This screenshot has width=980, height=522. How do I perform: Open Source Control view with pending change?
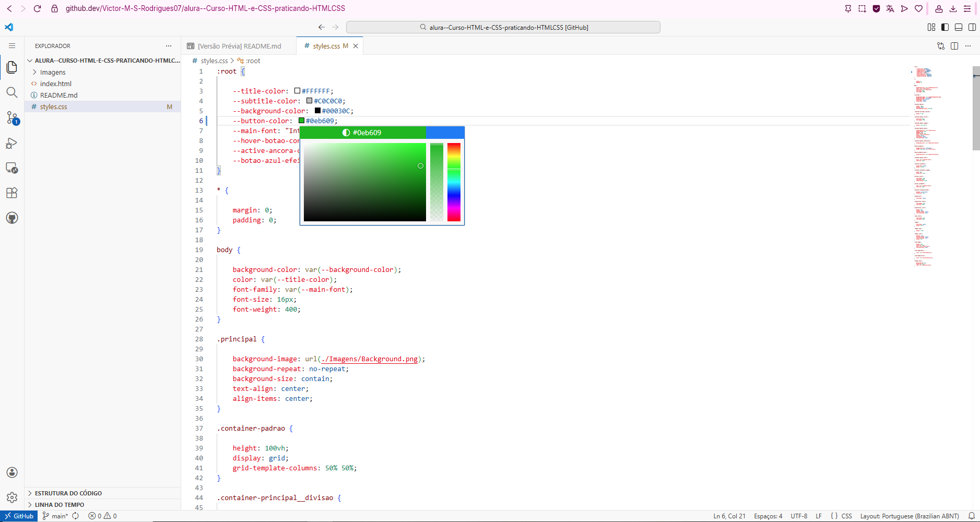(x=12, y=118)
